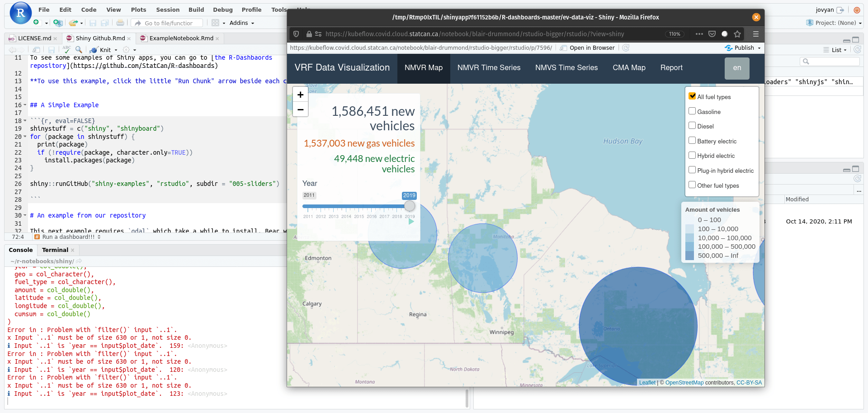Expand Project (None) dropdown in RStudio
Screen dimensions: 868x413
tap(835, 23)
